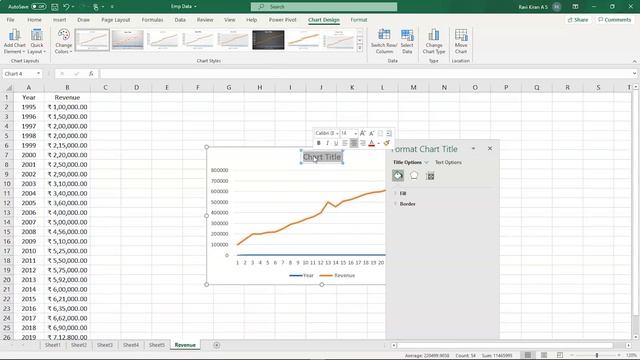
Task: Switch to Page Layout view in status bar
Action: [x=544, y=356]
